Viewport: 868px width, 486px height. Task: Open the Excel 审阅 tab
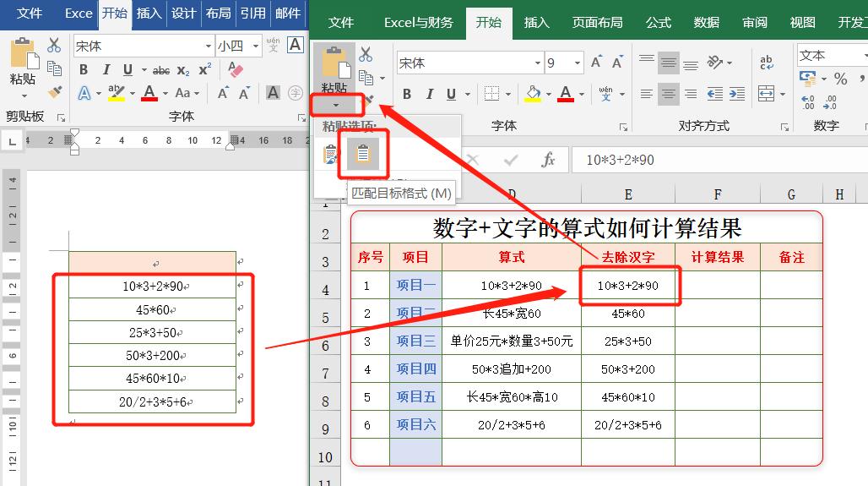click(755, 23)
